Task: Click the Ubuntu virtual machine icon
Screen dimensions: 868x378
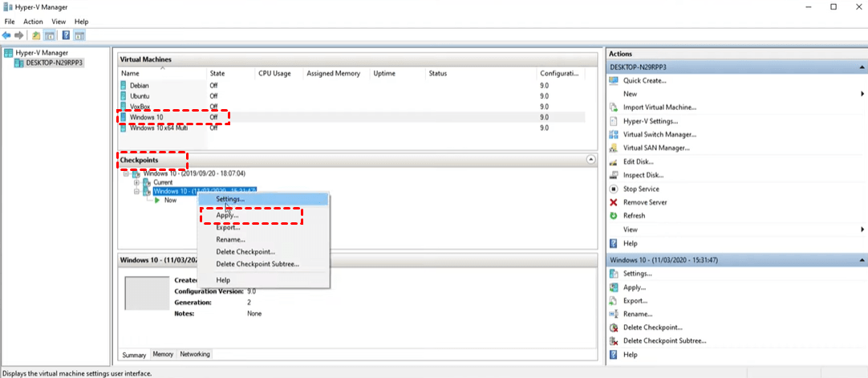Action: [x=124, y=96]
